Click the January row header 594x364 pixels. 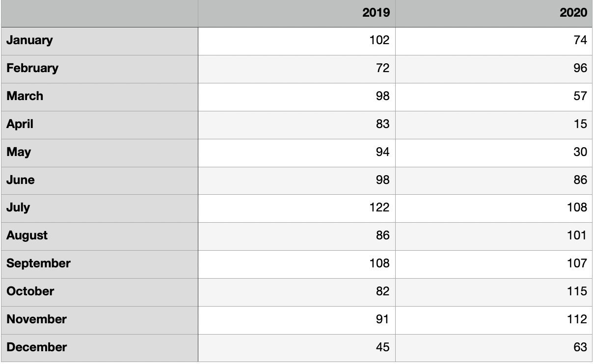99,41
